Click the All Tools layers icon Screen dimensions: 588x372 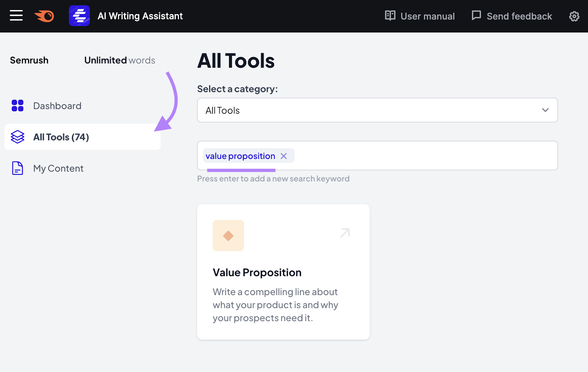point(17,137)
